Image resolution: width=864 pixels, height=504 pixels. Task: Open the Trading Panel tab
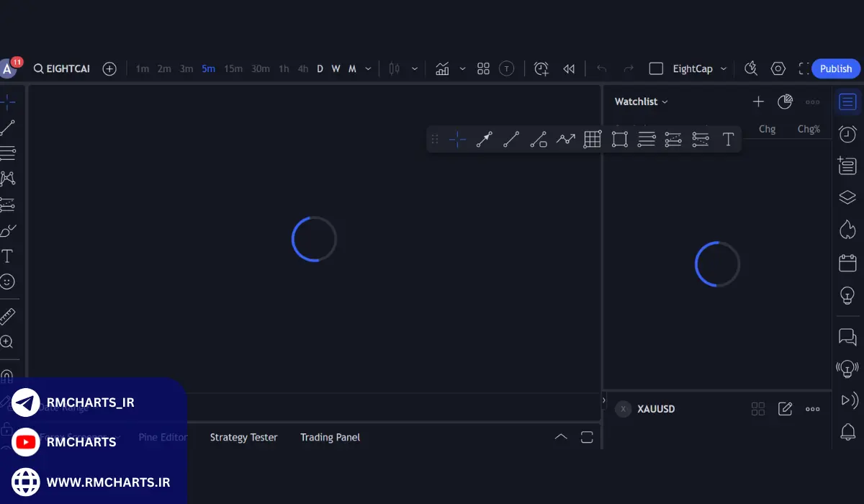330,437
